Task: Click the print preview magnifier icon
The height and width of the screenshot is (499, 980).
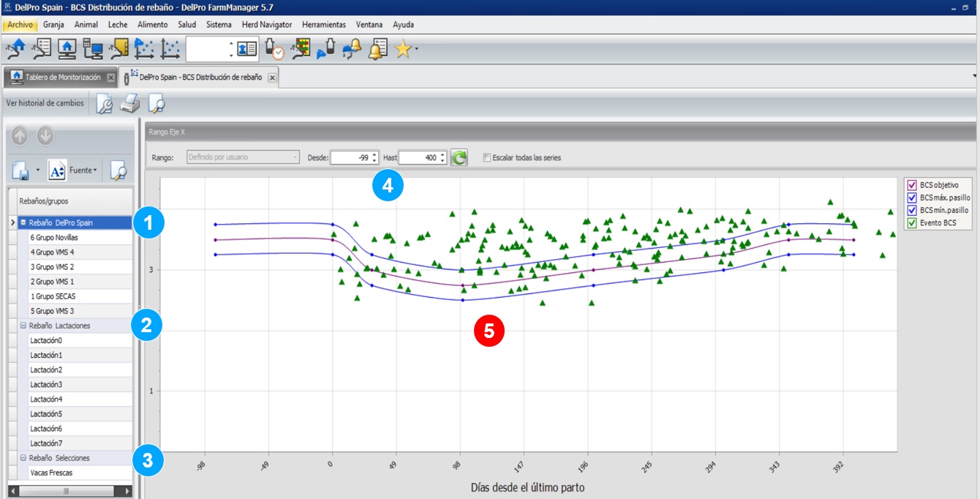Action: coord(155,105)
